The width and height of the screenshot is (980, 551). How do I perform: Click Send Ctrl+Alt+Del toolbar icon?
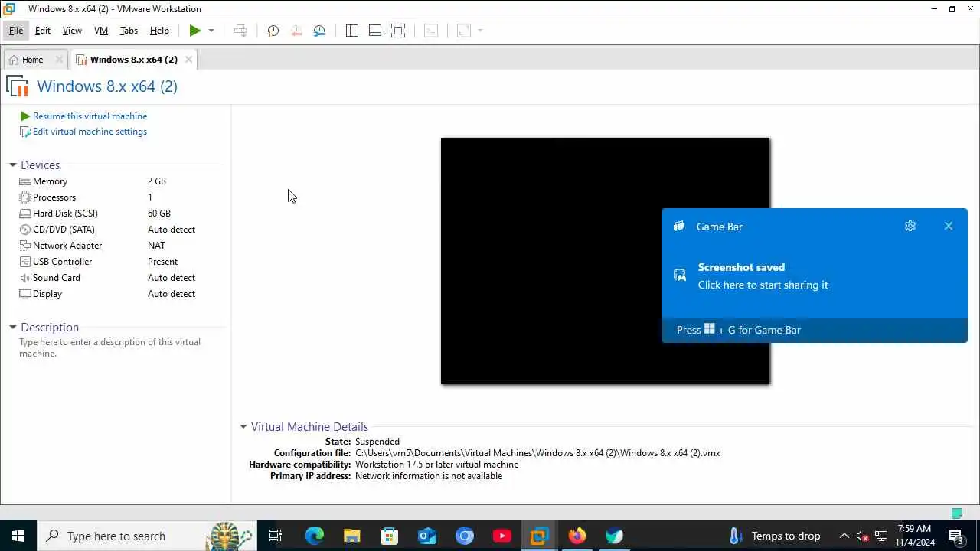tap(240, 31)
